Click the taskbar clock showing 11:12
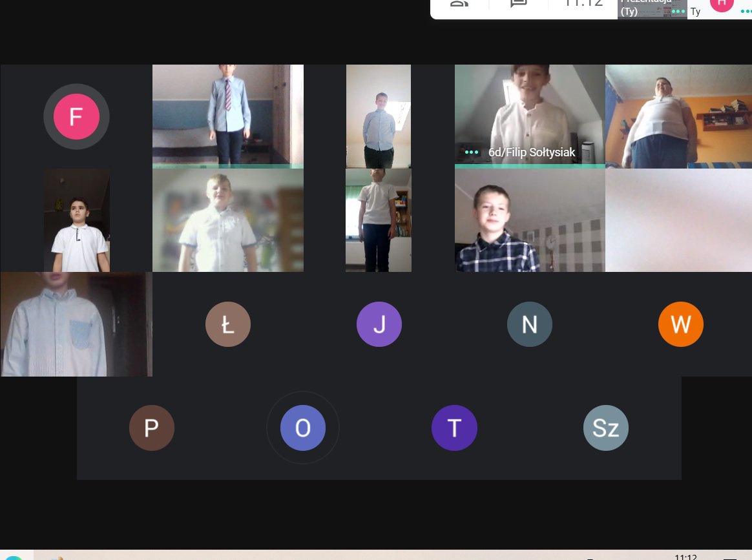 tap(685, 557)
